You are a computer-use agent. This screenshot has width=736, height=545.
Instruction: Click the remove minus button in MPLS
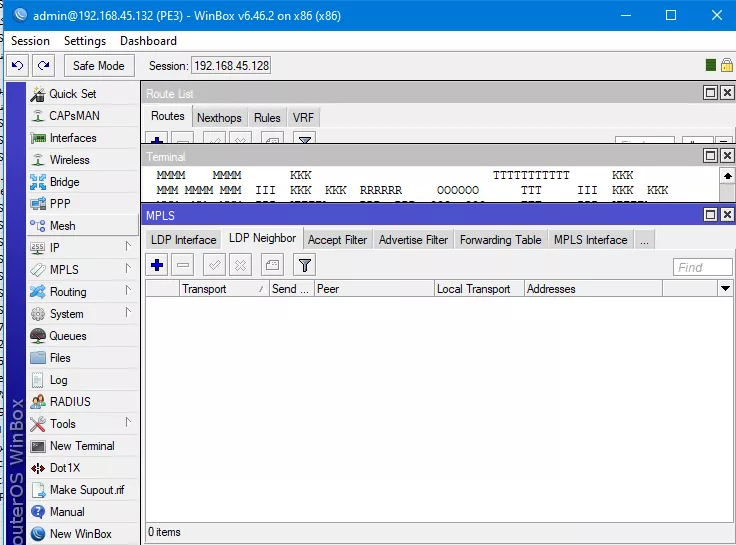pos(183,265)
